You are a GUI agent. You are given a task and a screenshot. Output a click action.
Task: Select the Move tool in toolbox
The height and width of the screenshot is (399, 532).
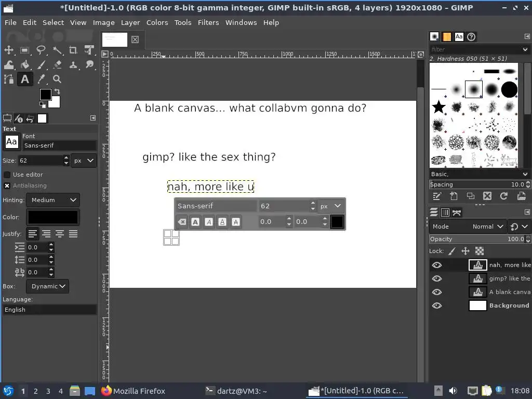pyautogui.click(x=8, y=50)
